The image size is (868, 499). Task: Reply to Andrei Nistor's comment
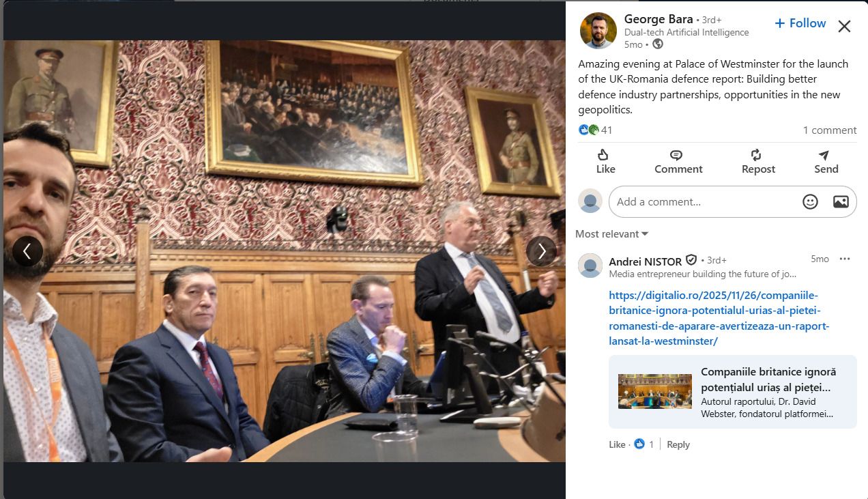point(678,444)
